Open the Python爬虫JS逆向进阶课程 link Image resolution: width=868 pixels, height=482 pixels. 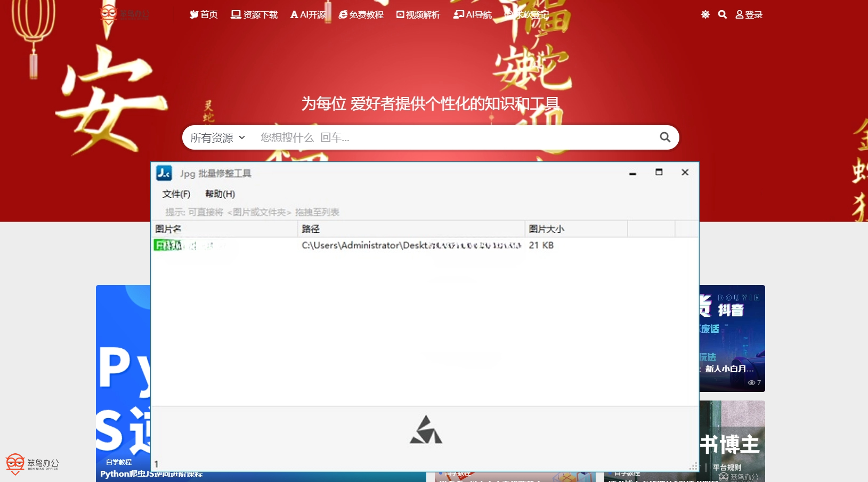tap(152, 473)
